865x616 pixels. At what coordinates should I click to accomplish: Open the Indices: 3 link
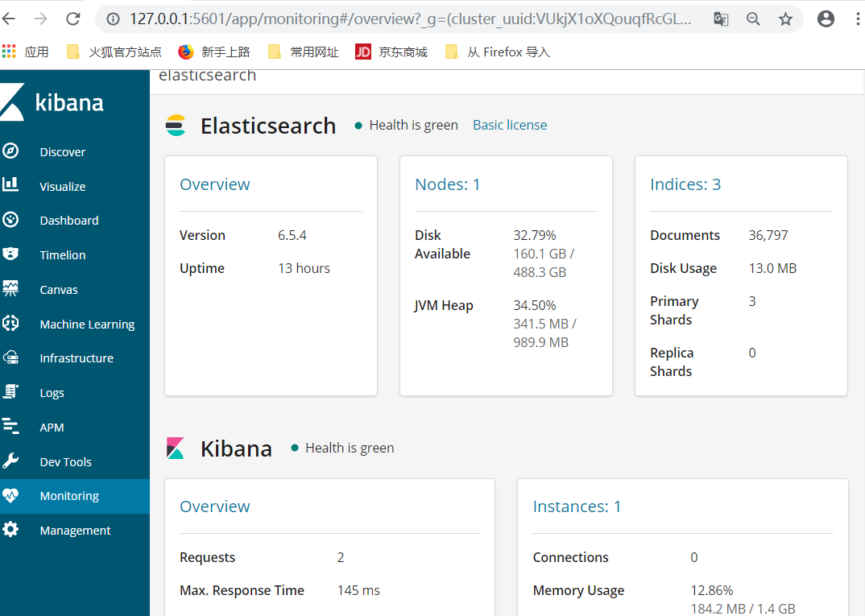tap(685, 184)
